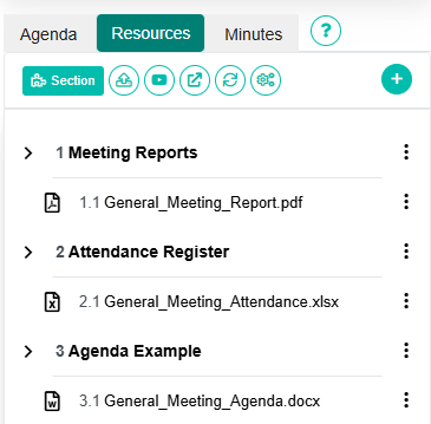Open three-dot menu for General_Meeting_Attendance.xlsx
This screenshot has height=424, width=431.
click(x=406, y=301)
